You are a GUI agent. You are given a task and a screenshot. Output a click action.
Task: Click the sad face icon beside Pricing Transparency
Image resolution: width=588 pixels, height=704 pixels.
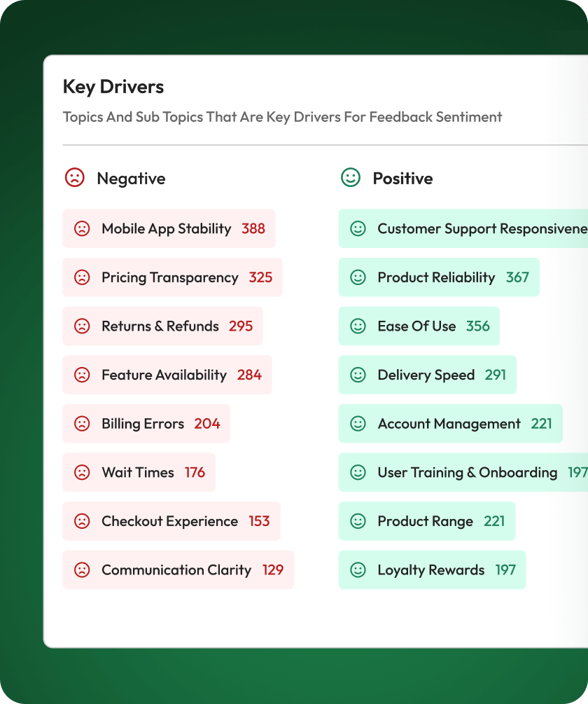pos(82,277)
